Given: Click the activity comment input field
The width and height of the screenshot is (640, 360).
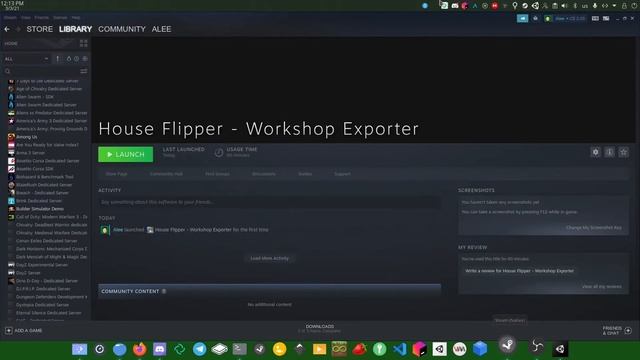Looking at the screenshot, I should click(269, 202).
